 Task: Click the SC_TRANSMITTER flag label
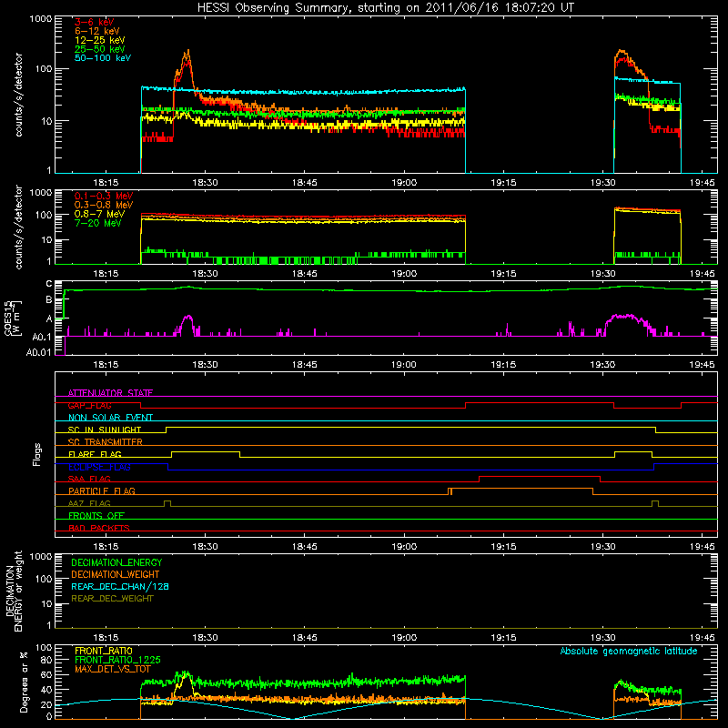[106, 442]
